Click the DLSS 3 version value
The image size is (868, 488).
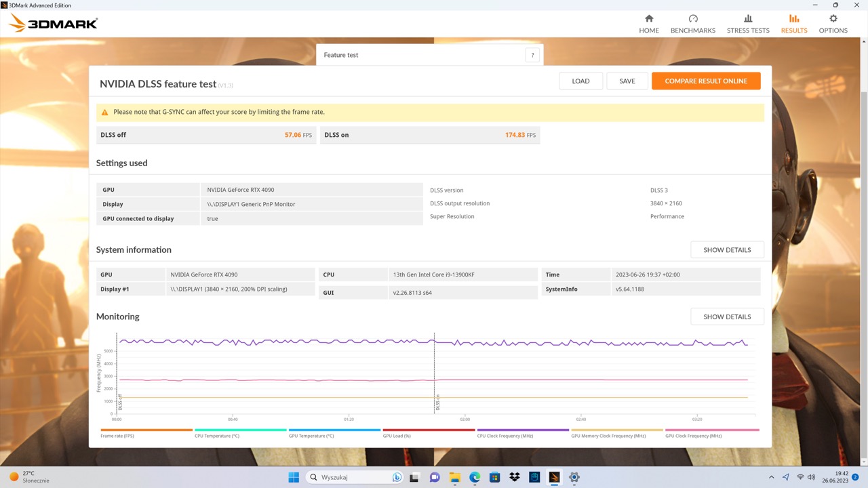click(659, 190)
